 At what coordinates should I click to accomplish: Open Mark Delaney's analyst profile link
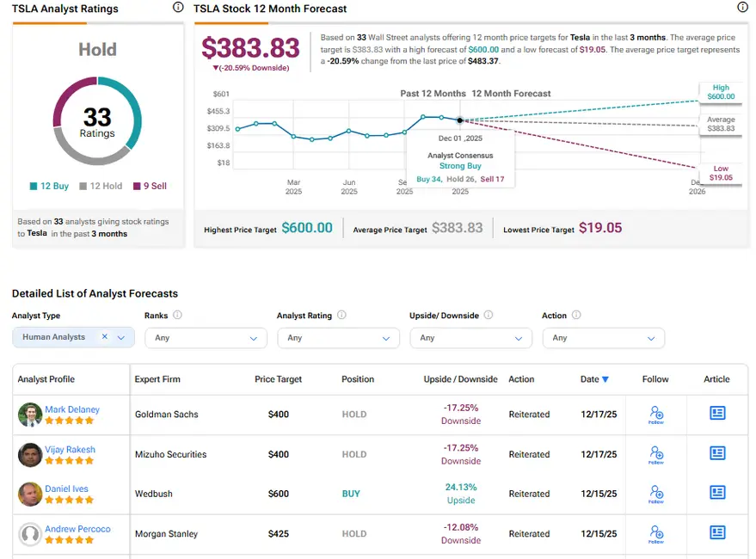coord(72,409)
